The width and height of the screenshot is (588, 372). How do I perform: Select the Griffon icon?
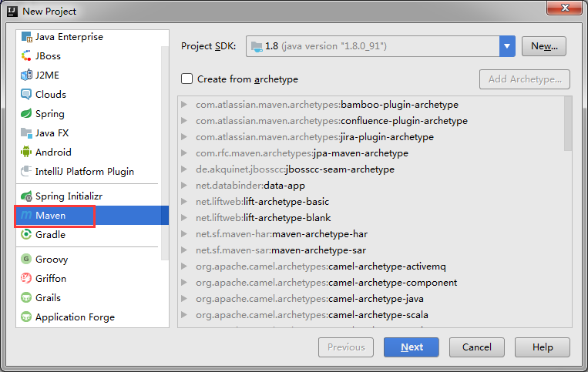click(26, 278)
